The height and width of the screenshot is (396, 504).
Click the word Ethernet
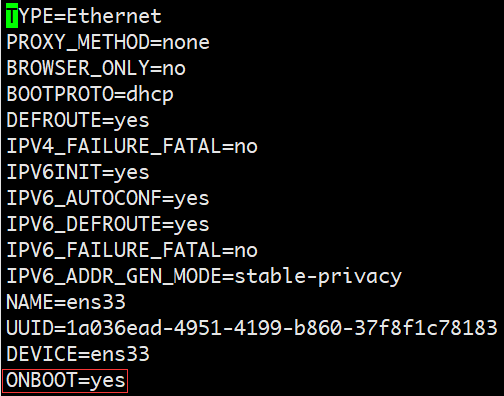(x=114, y=16)
